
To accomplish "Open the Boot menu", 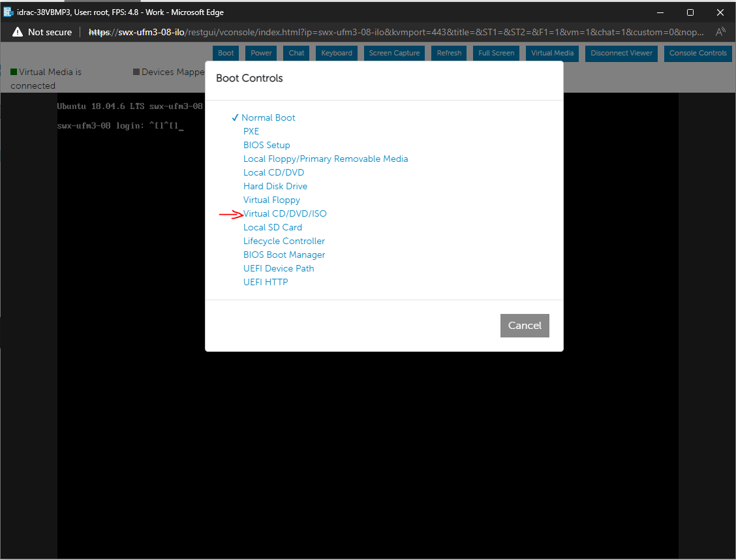I will tap(225, 54).
